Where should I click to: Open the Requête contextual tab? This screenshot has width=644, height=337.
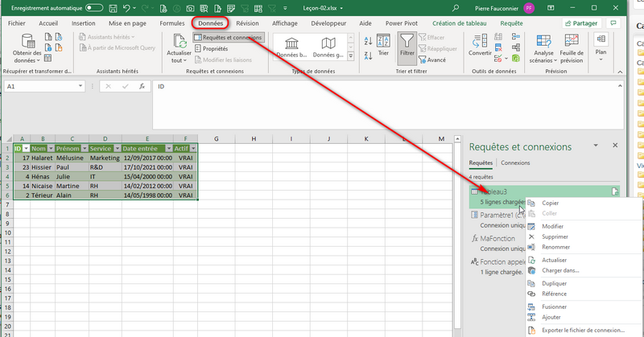click(x=511, y=23)
